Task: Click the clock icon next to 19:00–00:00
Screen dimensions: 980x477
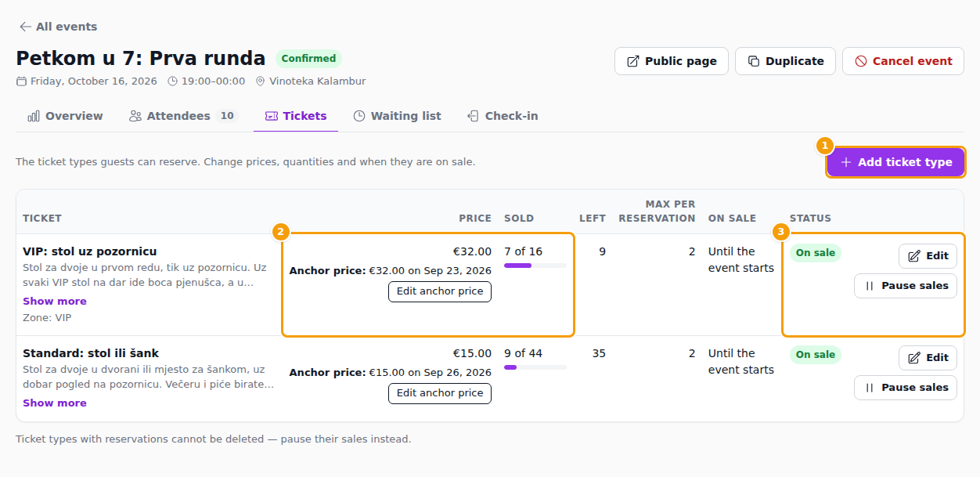Action: pyautogui.click(x=173, y=81)
